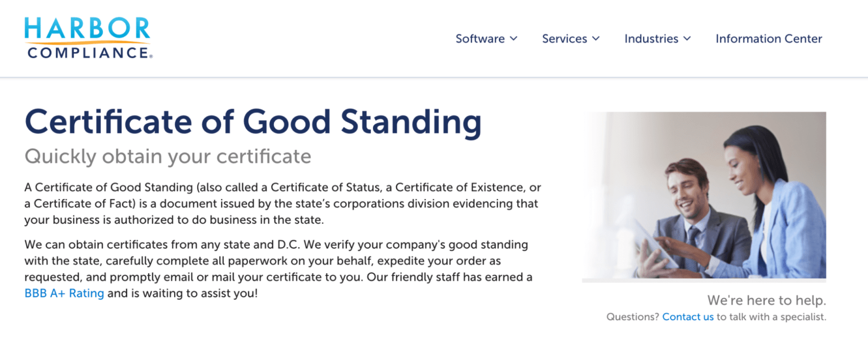
Task: Click the We're here to help text
Action: pos(766,300)
